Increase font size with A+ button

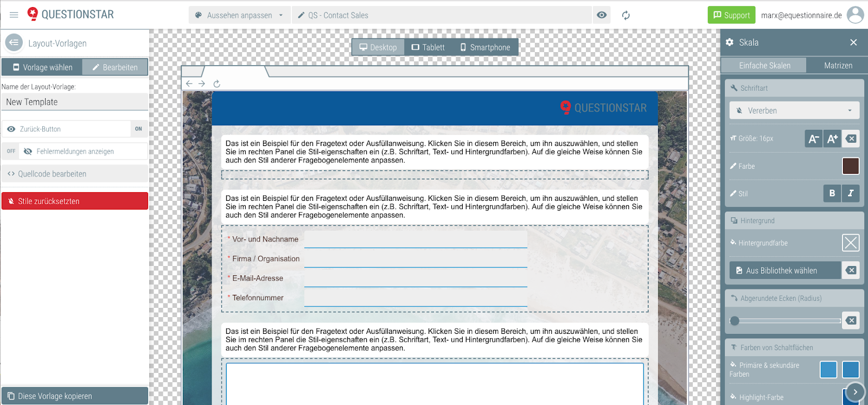832,139
